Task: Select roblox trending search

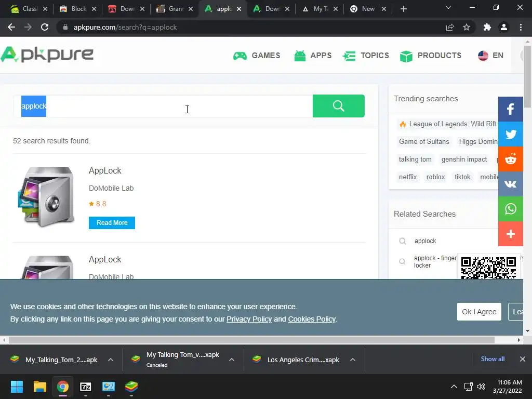Action: pyautogui.click(x=436, y=177)
